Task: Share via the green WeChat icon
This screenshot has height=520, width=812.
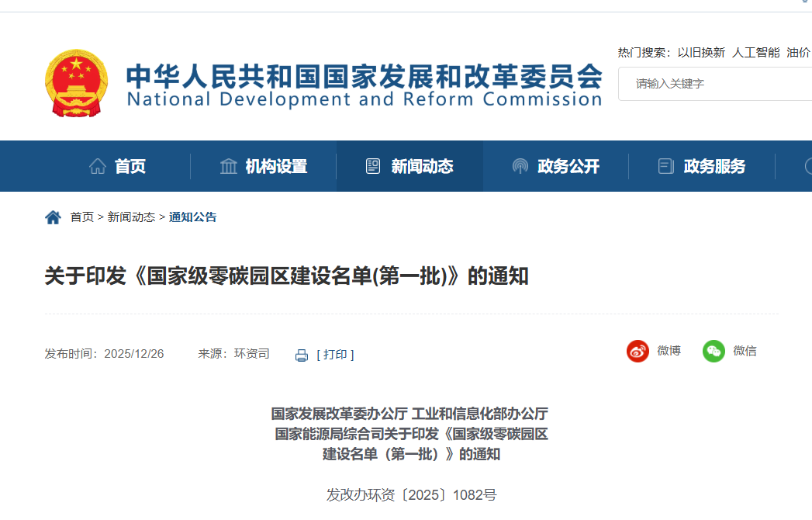Action: pos(714,351)
